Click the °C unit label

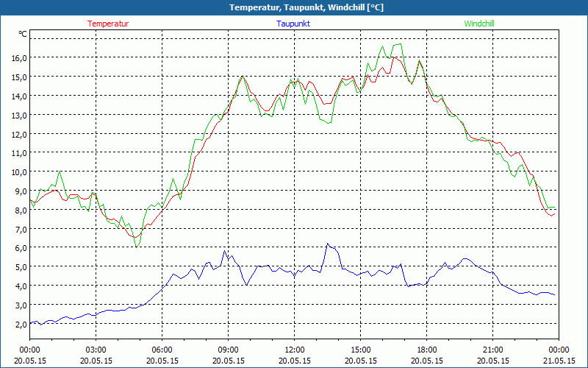click(x=23, y=34)
